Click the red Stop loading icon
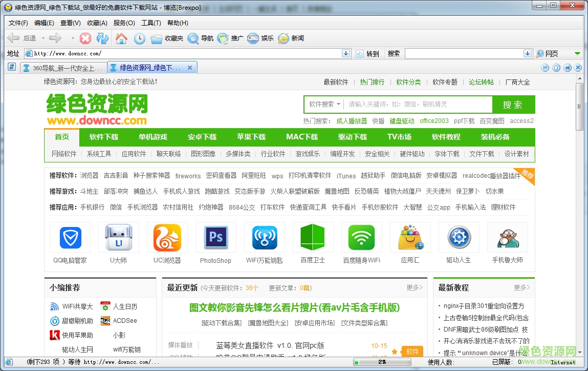Image resolution: width=588 pixels, height=371 pixels. click(x=86, y=37)
